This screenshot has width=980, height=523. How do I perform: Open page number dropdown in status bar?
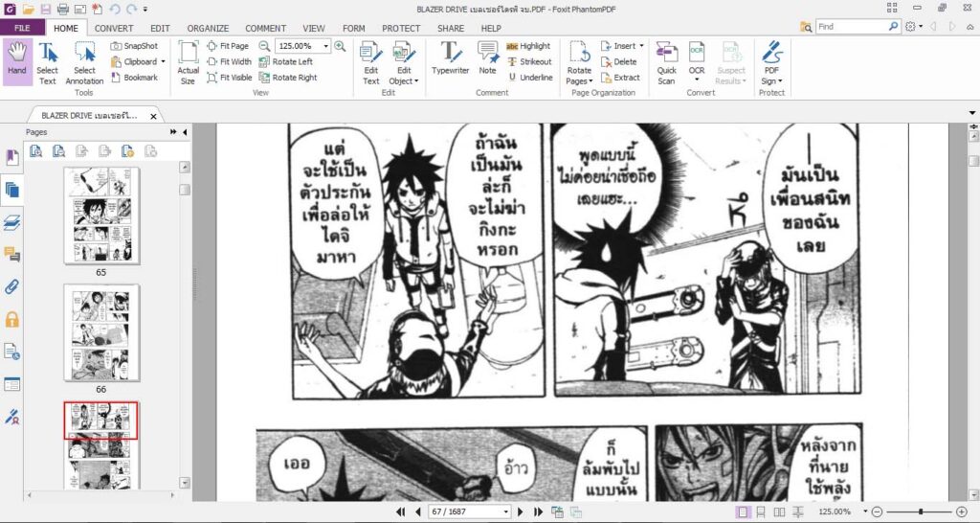(505, 512)
